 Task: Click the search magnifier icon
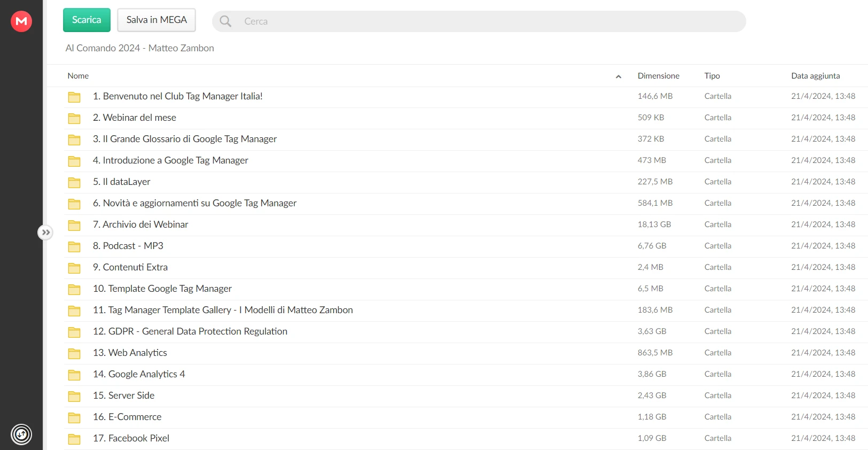[x=225, y=21]
